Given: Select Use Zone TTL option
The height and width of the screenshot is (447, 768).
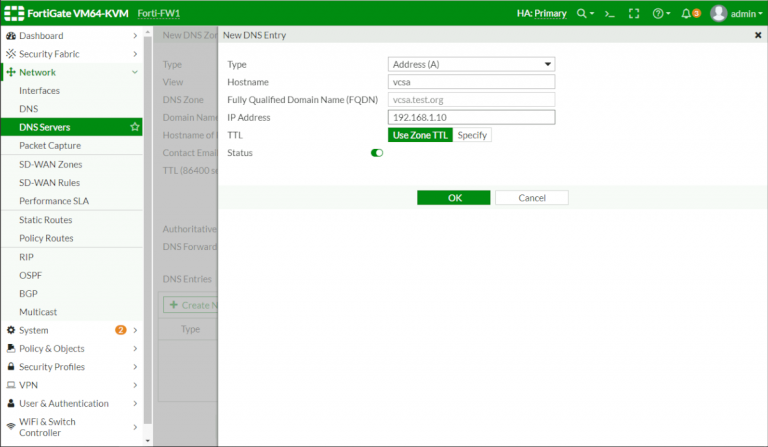Looking at the screenshot, I should click(421, 135).
